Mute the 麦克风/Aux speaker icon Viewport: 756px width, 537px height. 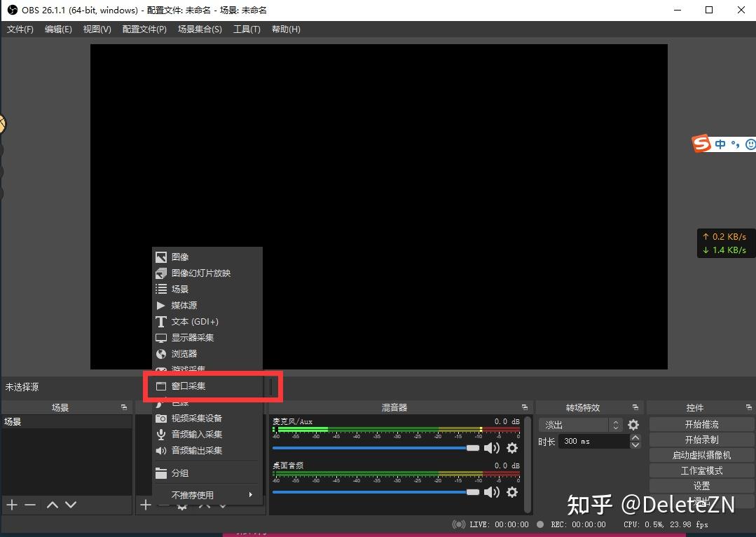(493, 448)
